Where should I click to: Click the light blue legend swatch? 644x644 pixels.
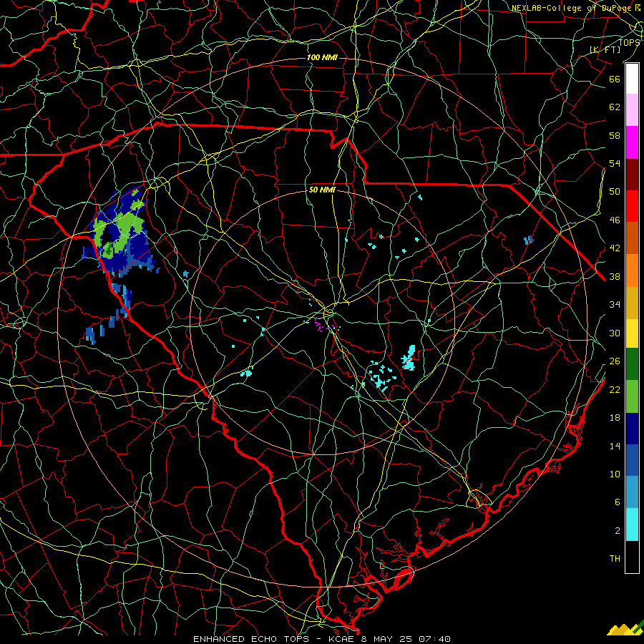click(632, 492)
